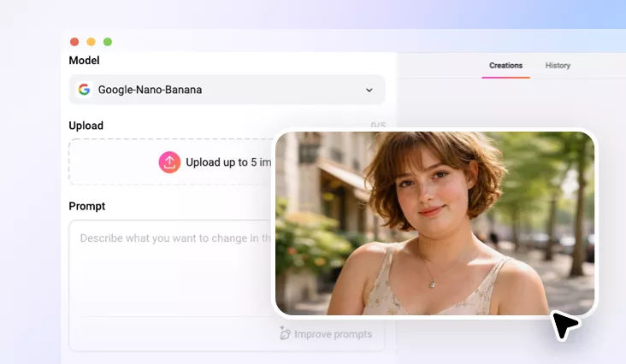Maximize the window with the green button
Viewport: 626px width, 364px height.
point(108,42)
